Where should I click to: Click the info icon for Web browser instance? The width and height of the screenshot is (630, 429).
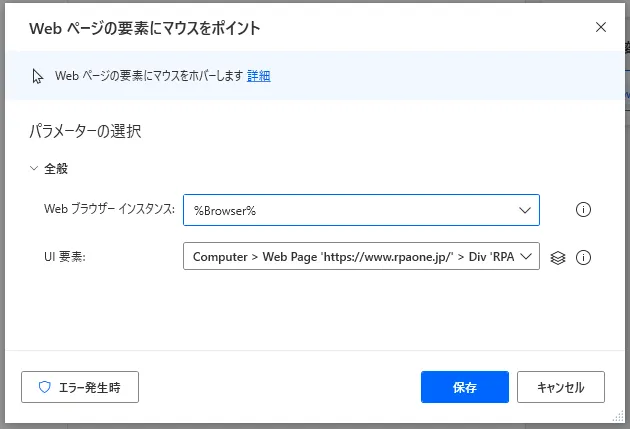(585, 210)
